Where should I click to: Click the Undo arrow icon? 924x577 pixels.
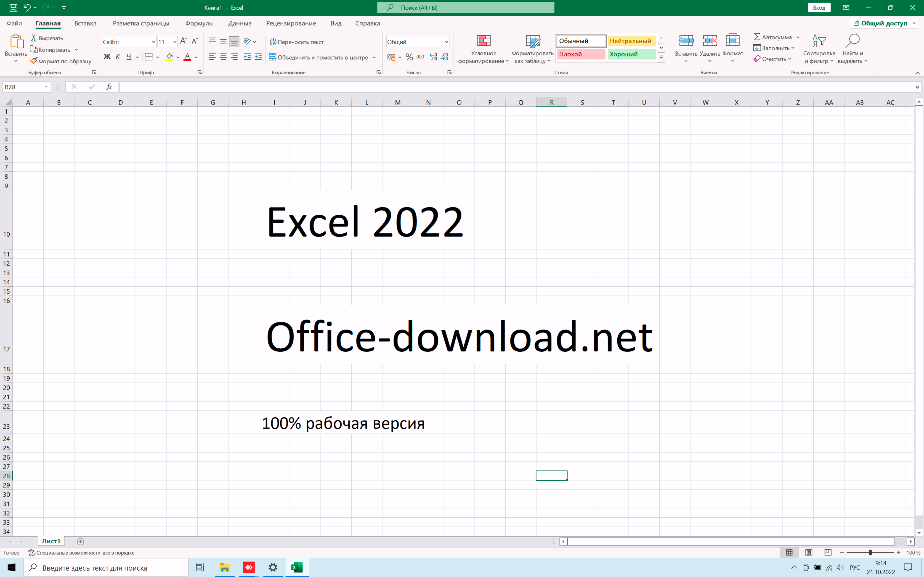click(x=27, y=7)
